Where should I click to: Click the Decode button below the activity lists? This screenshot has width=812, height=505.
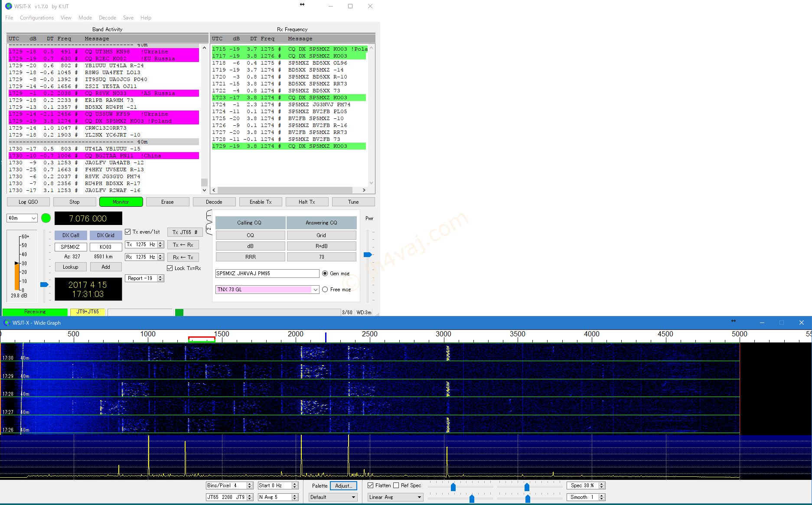pos(214,202)
